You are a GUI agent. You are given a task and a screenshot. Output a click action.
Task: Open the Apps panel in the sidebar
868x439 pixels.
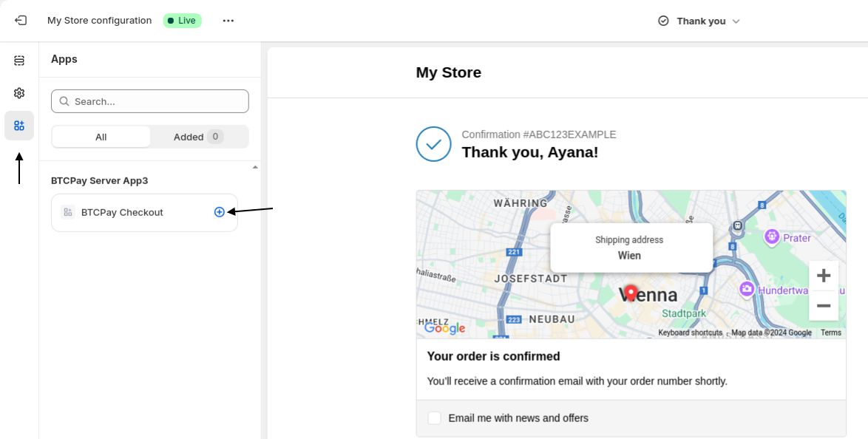click(x=19, y=126)
